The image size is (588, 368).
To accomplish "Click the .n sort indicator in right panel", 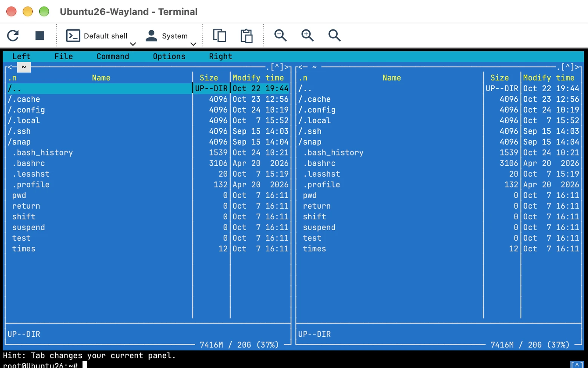I will tap(303, 78).
